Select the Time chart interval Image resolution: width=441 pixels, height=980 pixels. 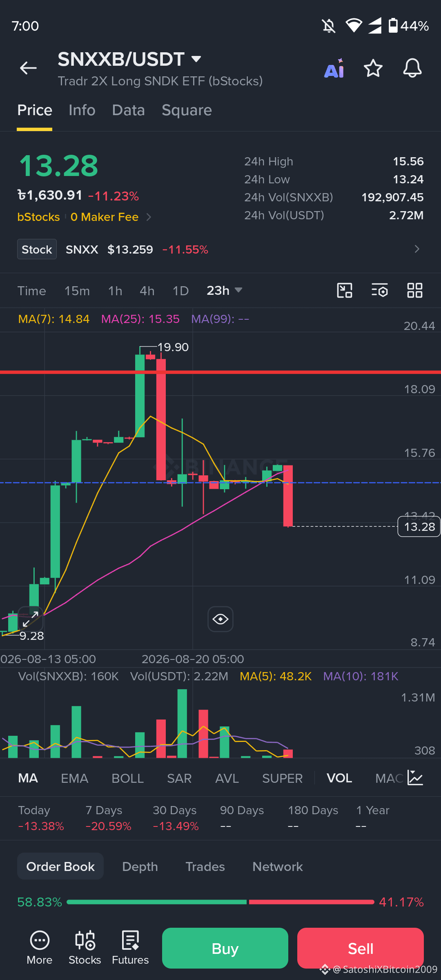pos(31,291)
